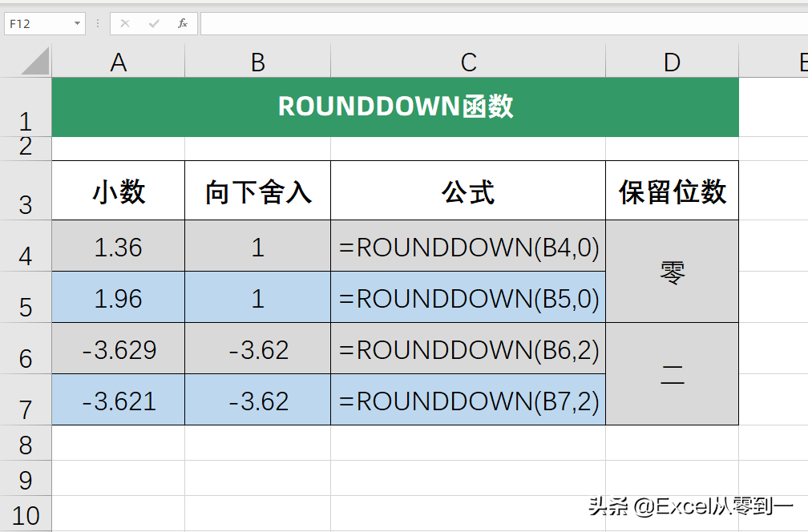Select row 9 header
This screenshot has width=808, height=532.
pyautogui.click(x=26, y=478)
